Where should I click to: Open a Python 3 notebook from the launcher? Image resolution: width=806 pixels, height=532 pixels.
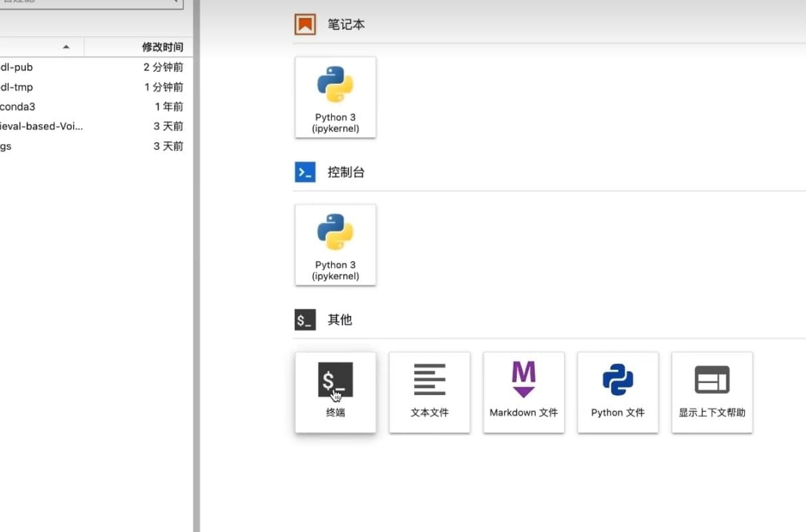pos(335,97)
